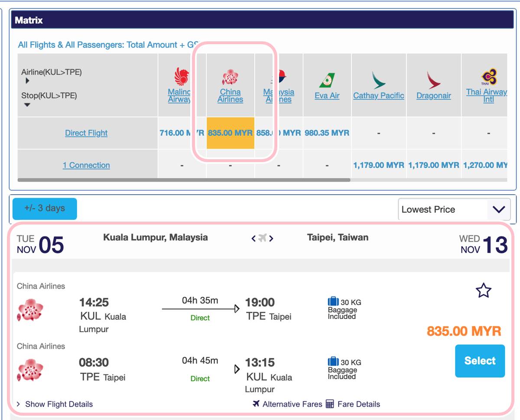Click the Dragonair logo in the matrix
The image size is (520, 420).
click(x=434, y=80)
